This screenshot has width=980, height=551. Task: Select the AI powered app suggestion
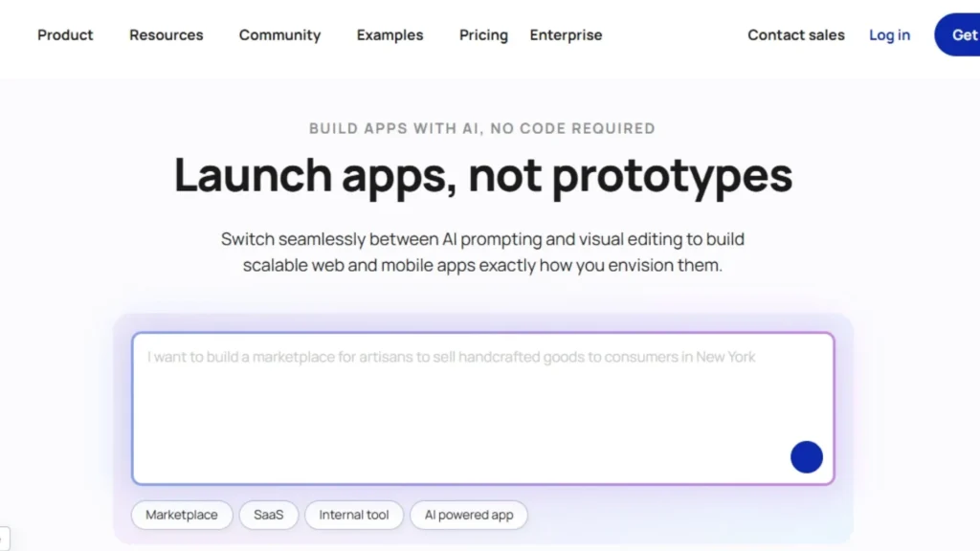pos(468,515)
